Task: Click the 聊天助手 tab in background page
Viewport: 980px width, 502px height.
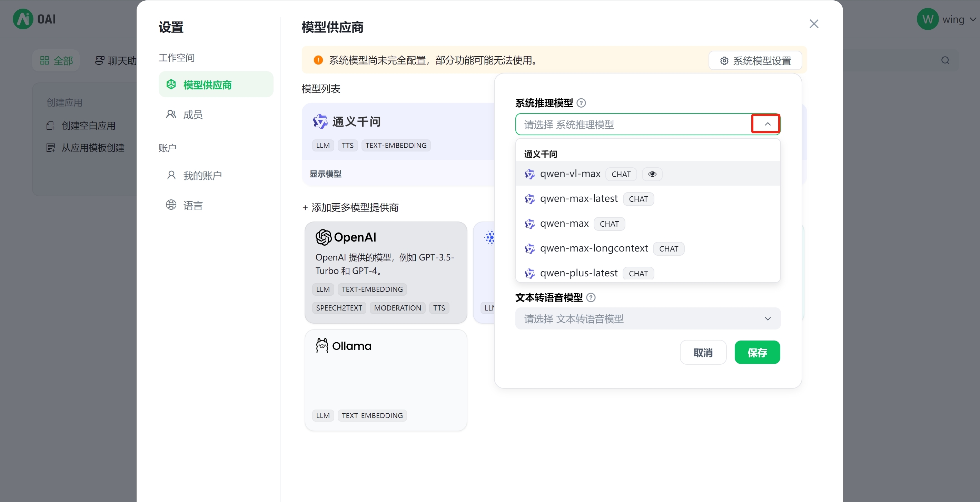Action: pyautogui.click(x=115, y=60)
